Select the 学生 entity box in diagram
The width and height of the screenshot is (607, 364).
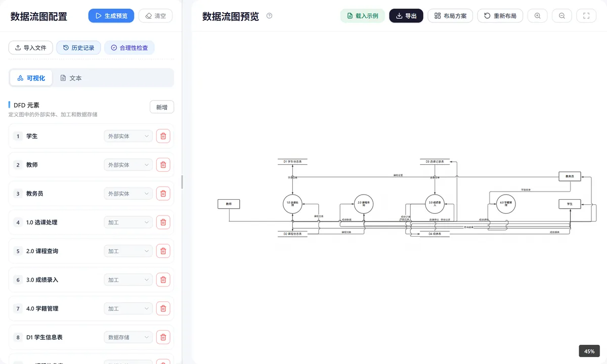click(x=570, y=204)
